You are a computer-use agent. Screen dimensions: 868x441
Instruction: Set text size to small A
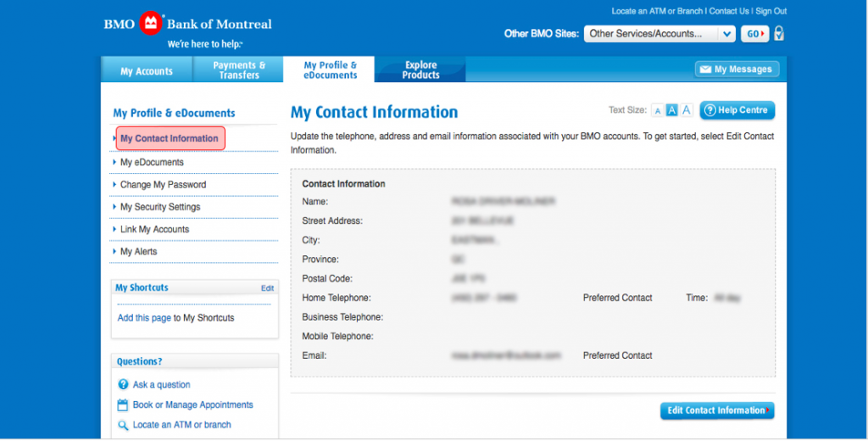[658, 111]
